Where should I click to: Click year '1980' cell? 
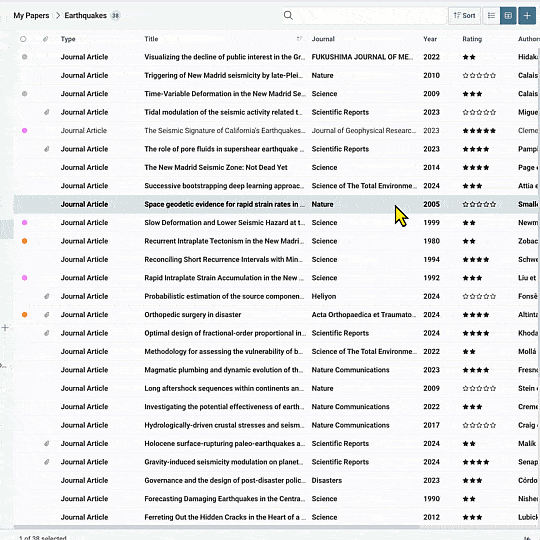coord(432,241)
